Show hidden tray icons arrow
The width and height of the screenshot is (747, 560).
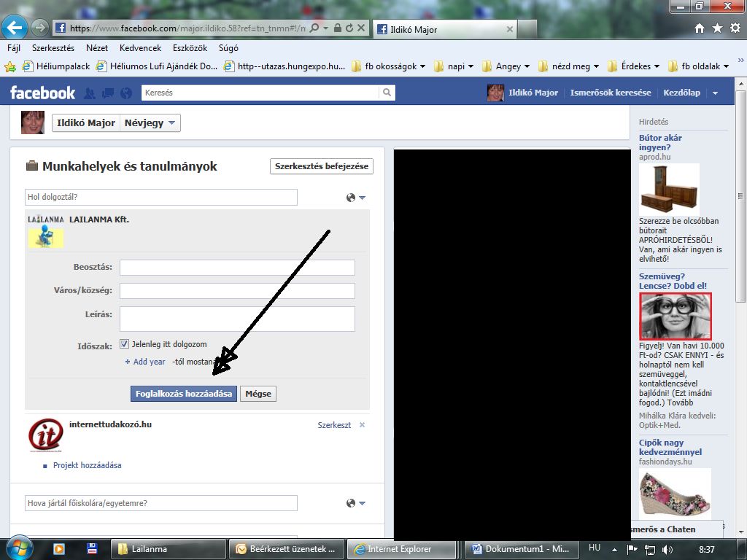tap(614, 550)
